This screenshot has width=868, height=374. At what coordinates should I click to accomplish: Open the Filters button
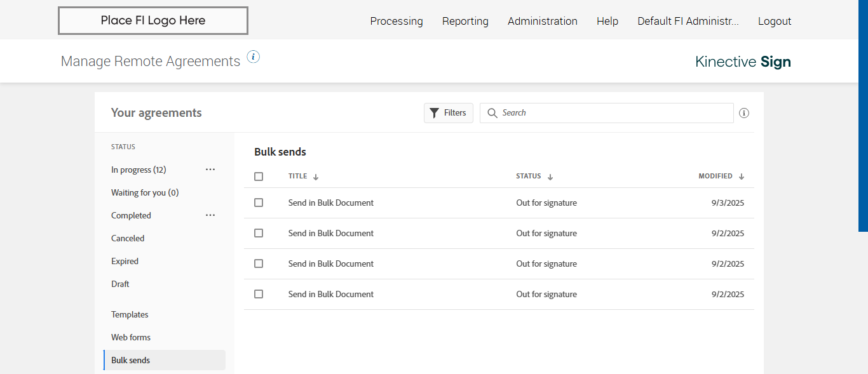[x=449, y=113]
